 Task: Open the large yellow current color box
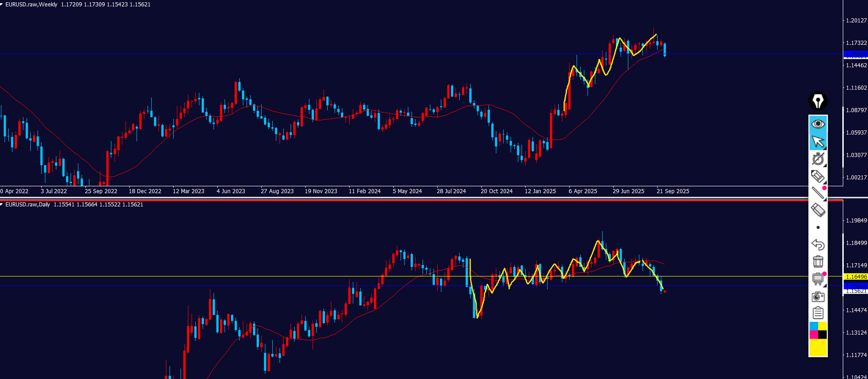click(x=818, y=348)
